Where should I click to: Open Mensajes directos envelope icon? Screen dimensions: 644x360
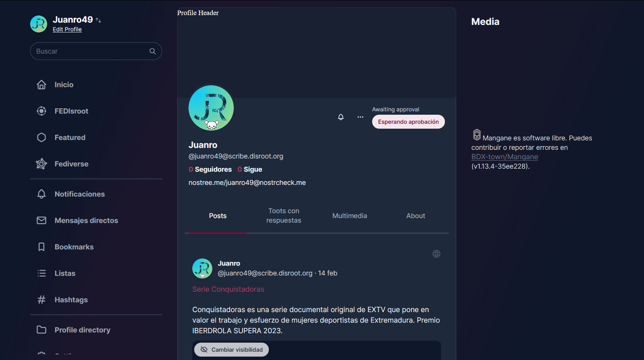[41, 220]
